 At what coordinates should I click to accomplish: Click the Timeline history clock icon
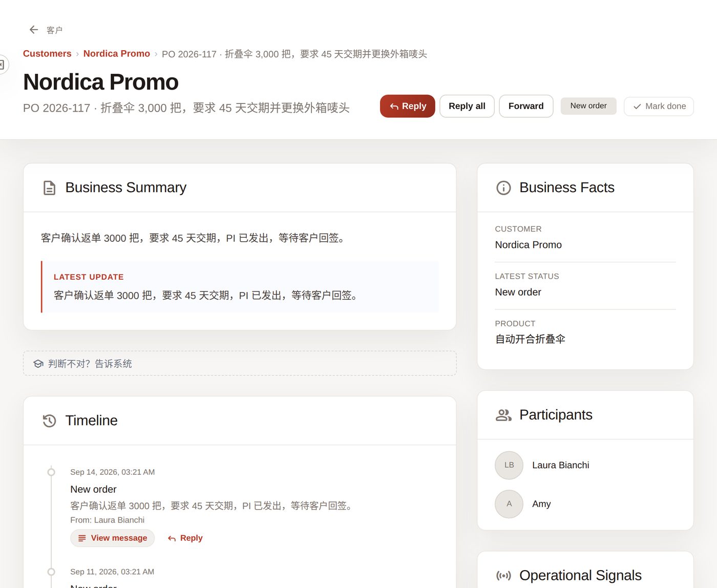[49, 421]
